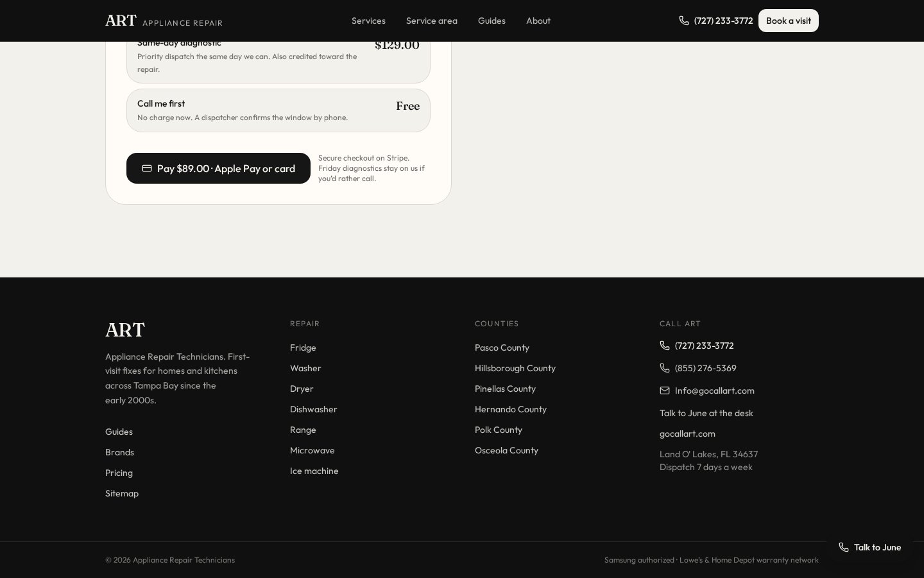Visit the Hillsborough County page
The image size is (924, 578).
click(515, 368)
